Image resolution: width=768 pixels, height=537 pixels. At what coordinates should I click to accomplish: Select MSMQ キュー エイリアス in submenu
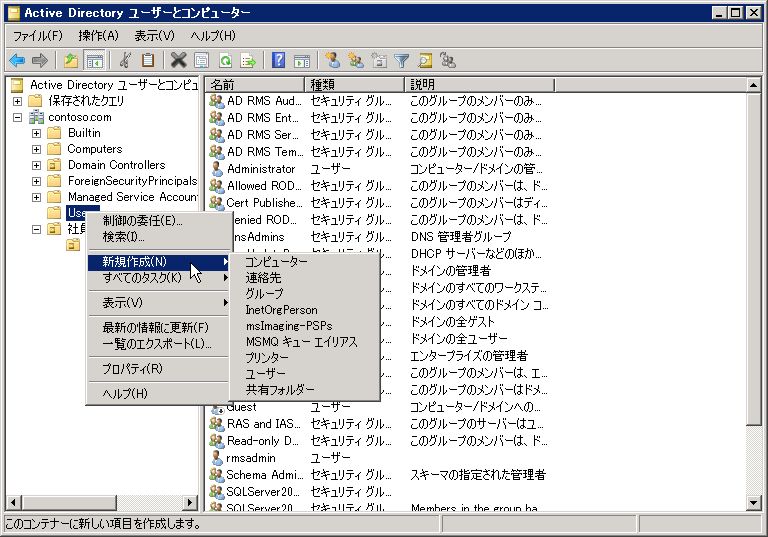pyautogui.click(x=305, y=342)
